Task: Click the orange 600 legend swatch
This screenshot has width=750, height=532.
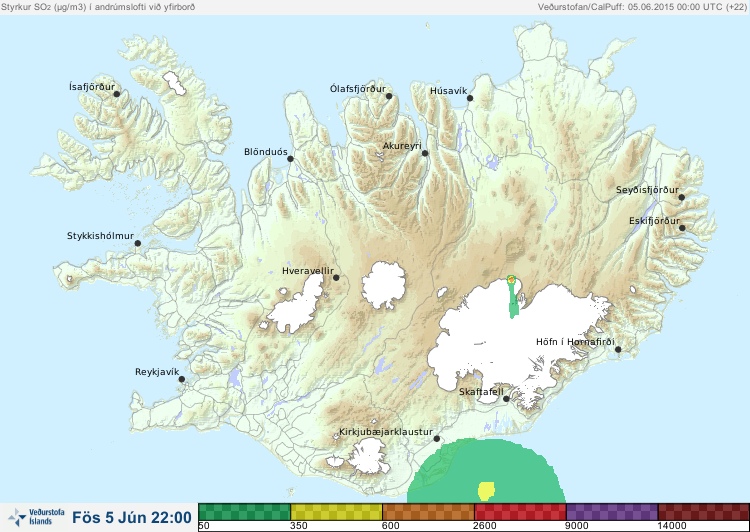Action: [x=428, y=512]
